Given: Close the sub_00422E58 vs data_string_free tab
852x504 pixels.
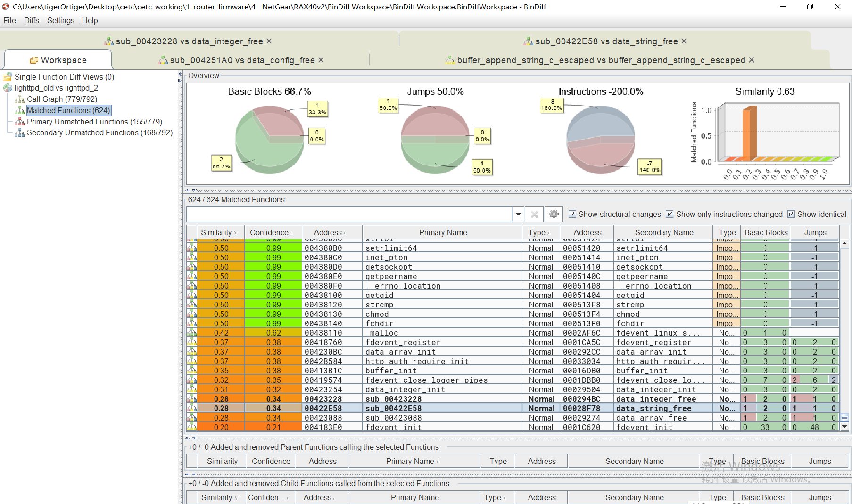Looking at the screenshot, I should pos(684,41).
